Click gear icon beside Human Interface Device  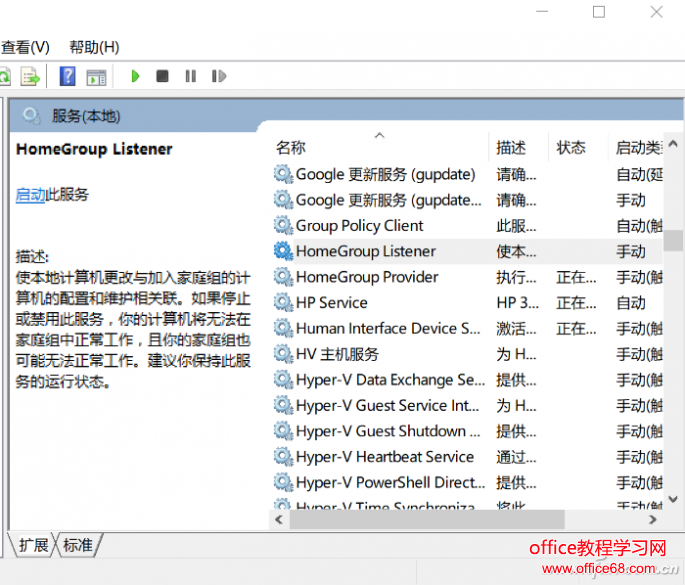[x=283, y=329]
